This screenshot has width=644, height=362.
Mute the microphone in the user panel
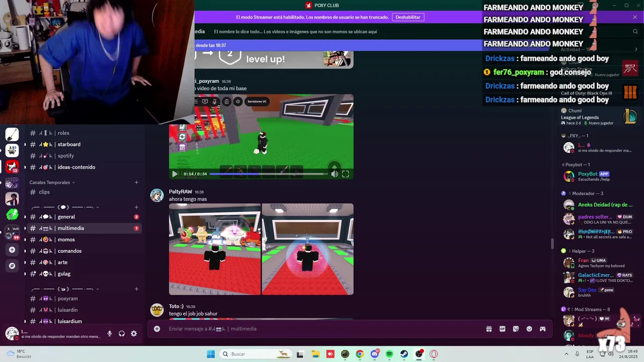(110, 334)
